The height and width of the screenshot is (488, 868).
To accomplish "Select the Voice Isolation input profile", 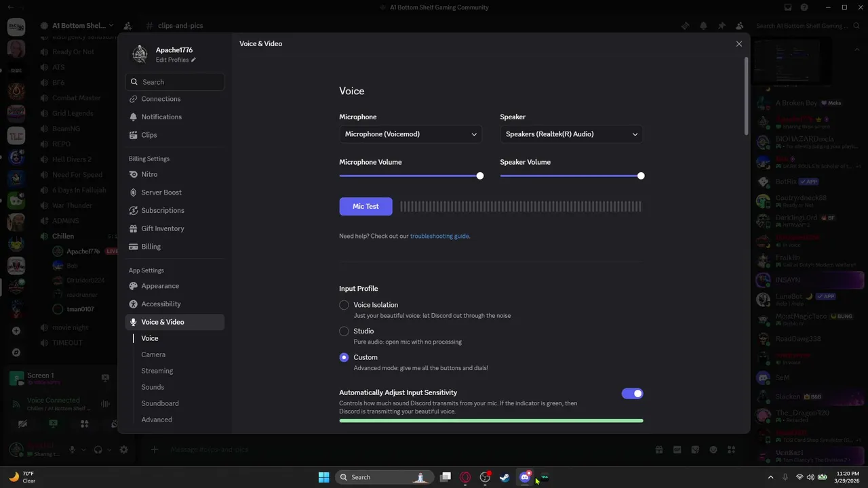I will pos(344,305).
